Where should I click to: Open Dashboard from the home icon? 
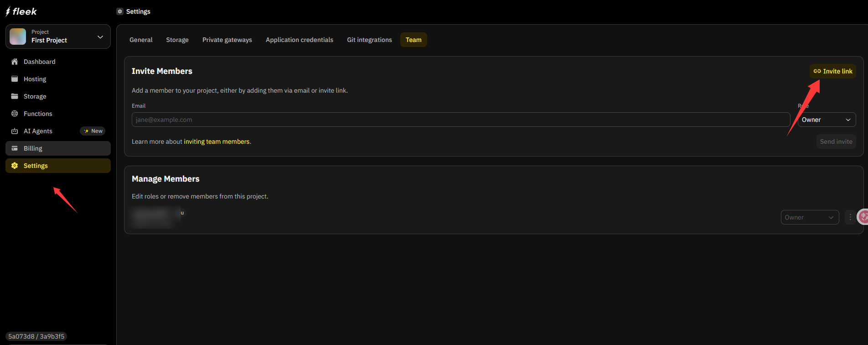point(15,62)
